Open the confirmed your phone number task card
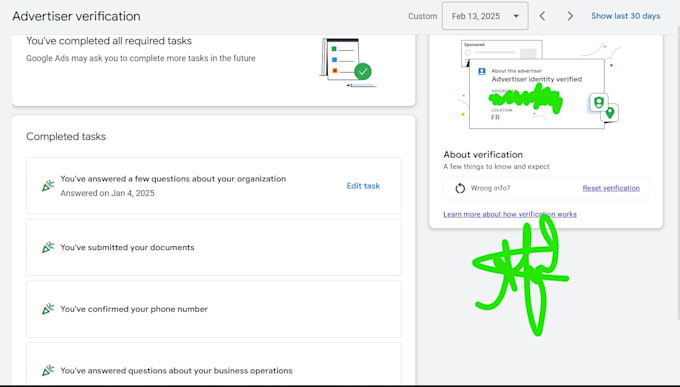680x387 pixels. (x=213, y=309)
